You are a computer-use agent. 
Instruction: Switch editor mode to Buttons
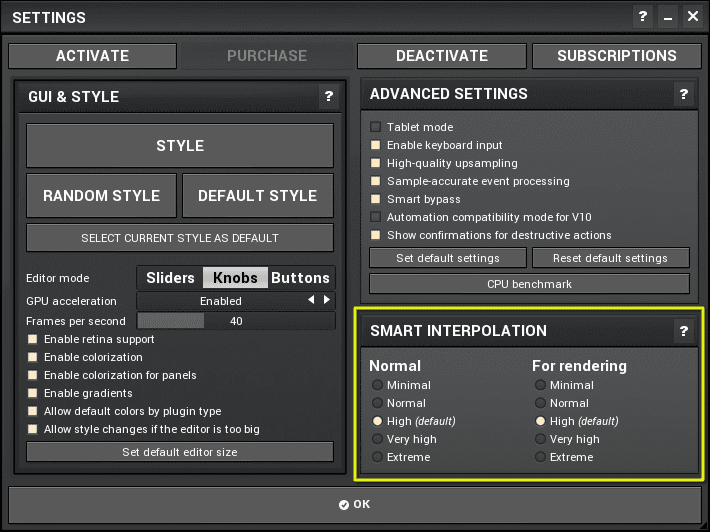click(301, 278)
